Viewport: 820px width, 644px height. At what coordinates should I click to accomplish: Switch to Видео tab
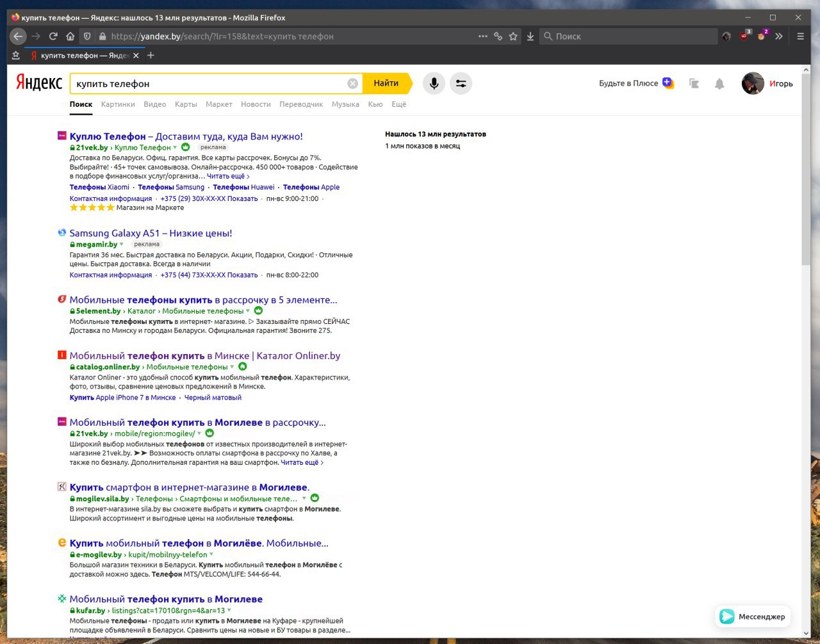point(155,104)
